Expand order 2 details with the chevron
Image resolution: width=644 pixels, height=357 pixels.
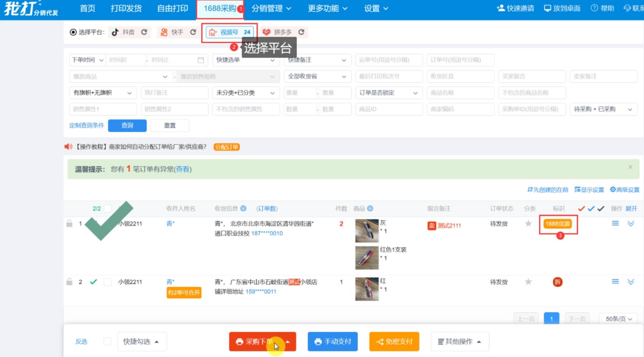(631, 282)
